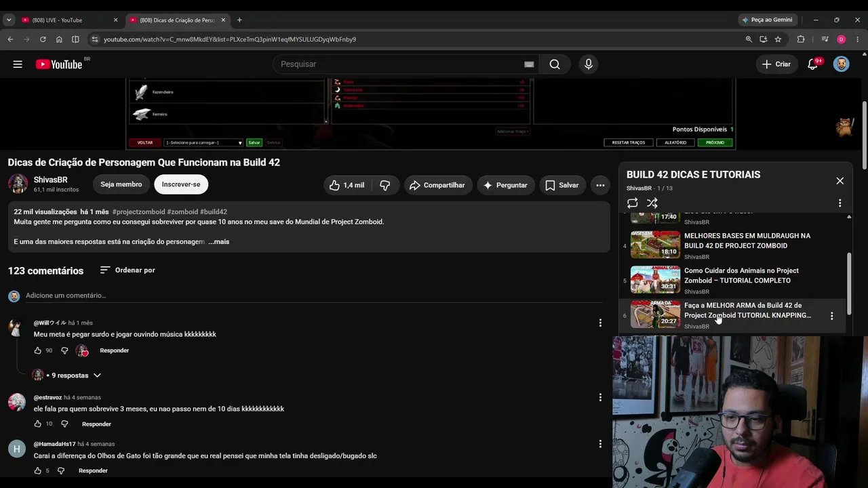Screen dimensions: 868x488
Task: Click the Seja membro button
Action: tap(121, 184)
